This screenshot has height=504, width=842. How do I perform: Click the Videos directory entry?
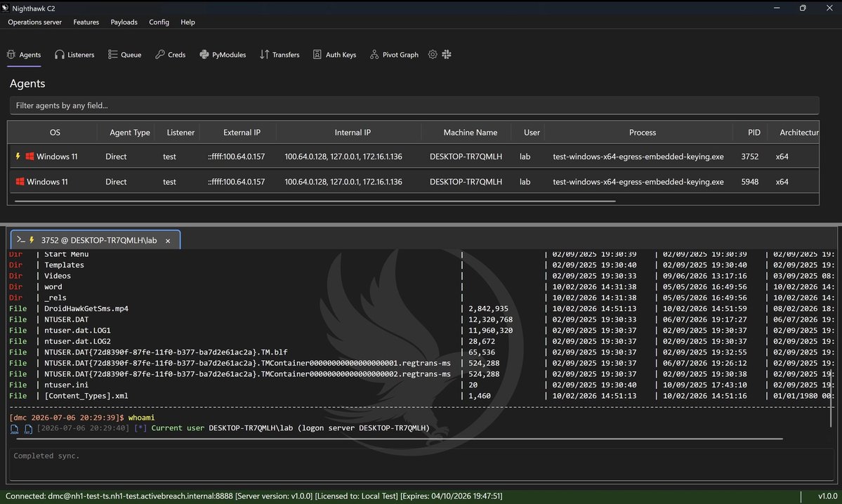58,276
